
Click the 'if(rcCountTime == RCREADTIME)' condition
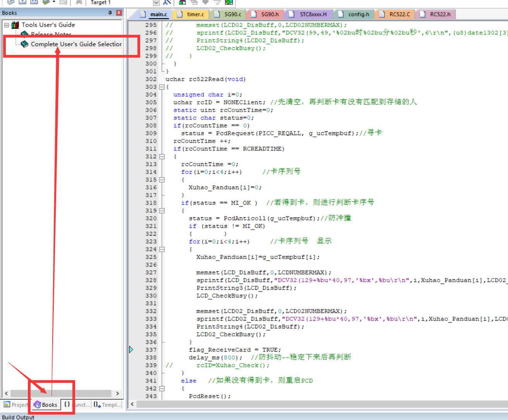point(229,149)
